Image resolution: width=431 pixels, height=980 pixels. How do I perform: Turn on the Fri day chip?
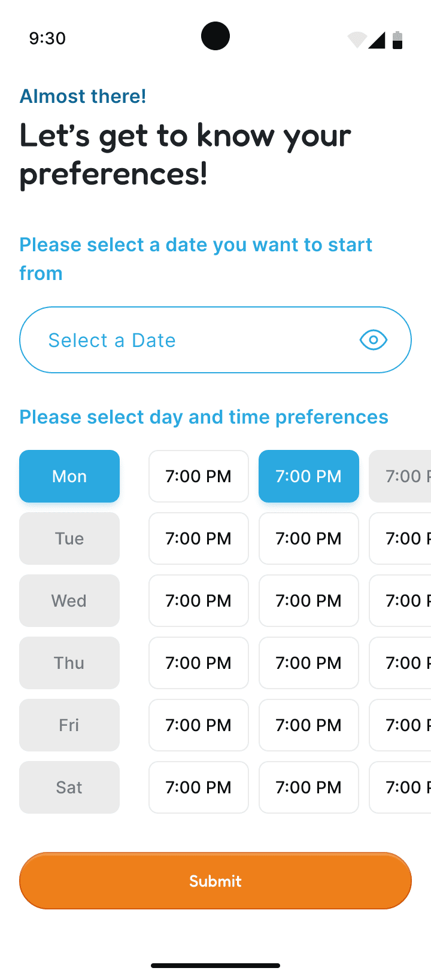(69, 725)
